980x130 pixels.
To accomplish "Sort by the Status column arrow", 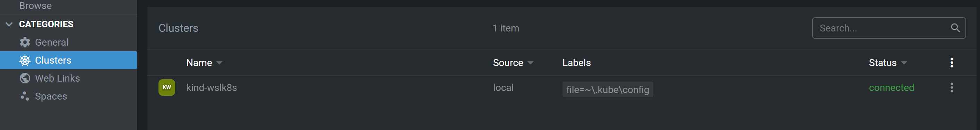I will (904, 63).
